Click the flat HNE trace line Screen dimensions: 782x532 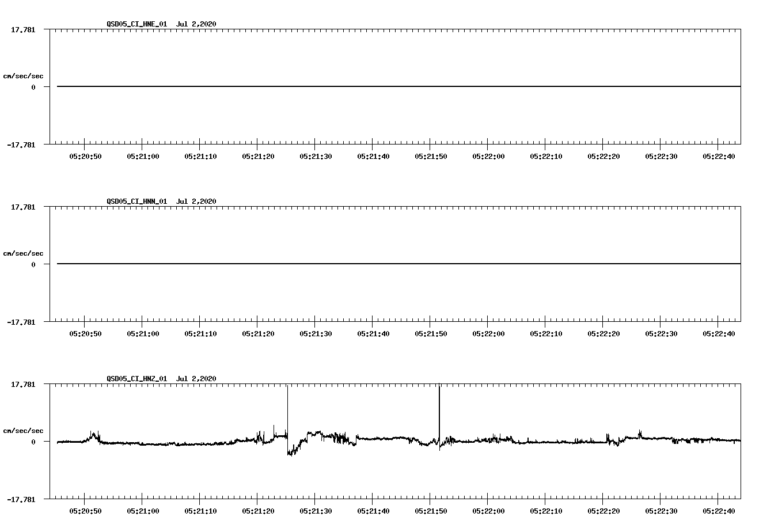coord(398,86)
